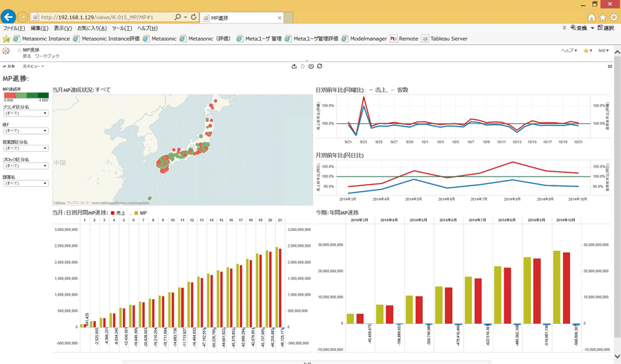The height and width of the screenshot is (364, 621).
Task: Open the ツール(T) menu
Action: point(121,28)
